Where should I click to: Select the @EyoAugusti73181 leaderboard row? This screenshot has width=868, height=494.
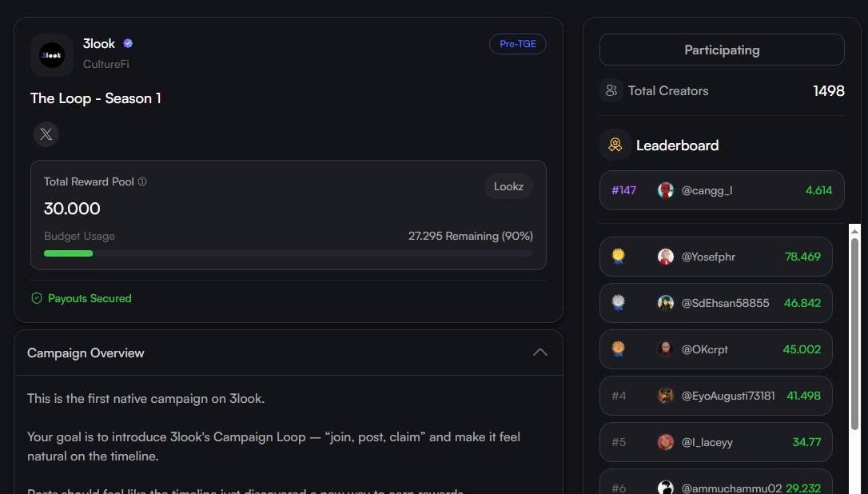click(x=715, y=396)
